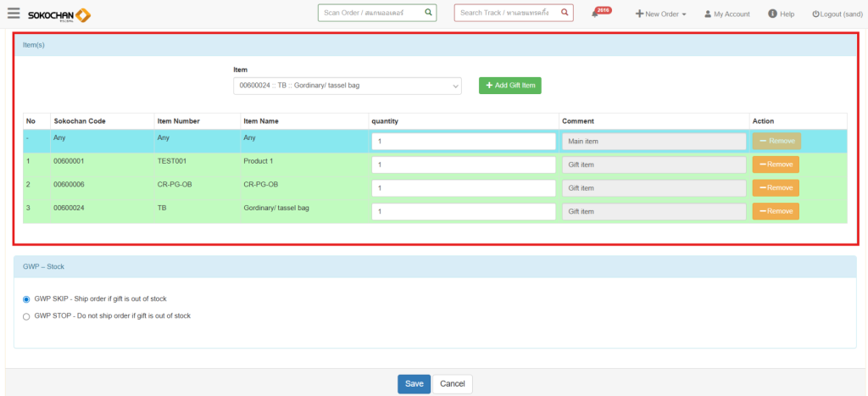Log out of the sand account

pos(837,14)
